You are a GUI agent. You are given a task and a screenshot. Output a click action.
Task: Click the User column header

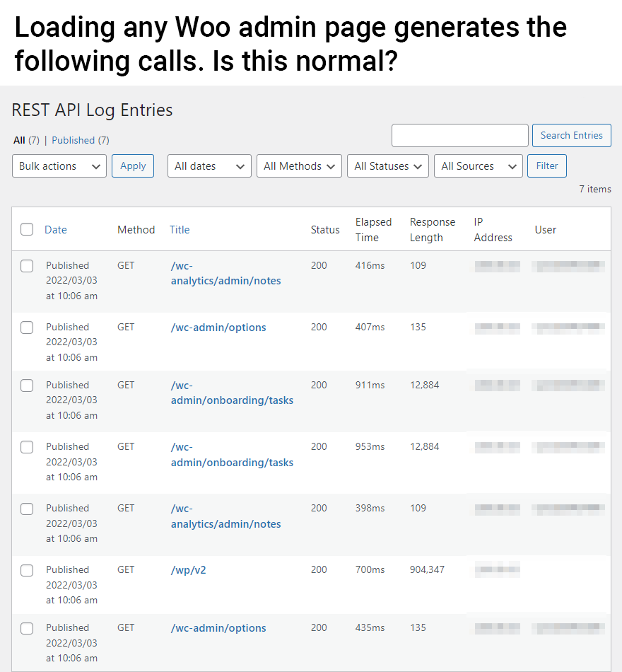[x=546, y=230]
